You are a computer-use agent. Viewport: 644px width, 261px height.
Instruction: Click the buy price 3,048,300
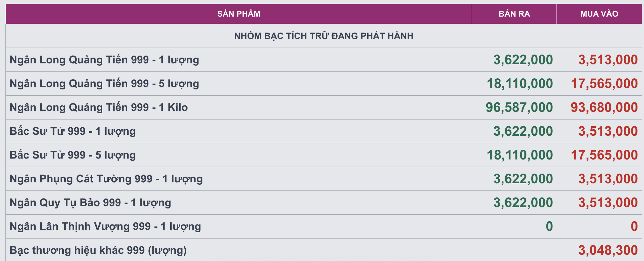(x=608, y=250)
